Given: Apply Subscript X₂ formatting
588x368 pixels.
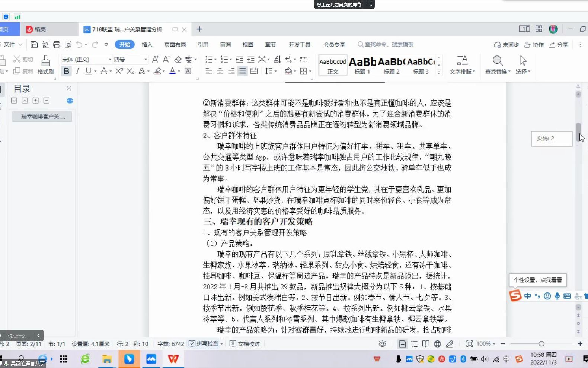Looking at the screenshot, I should (x=130, y=71).
